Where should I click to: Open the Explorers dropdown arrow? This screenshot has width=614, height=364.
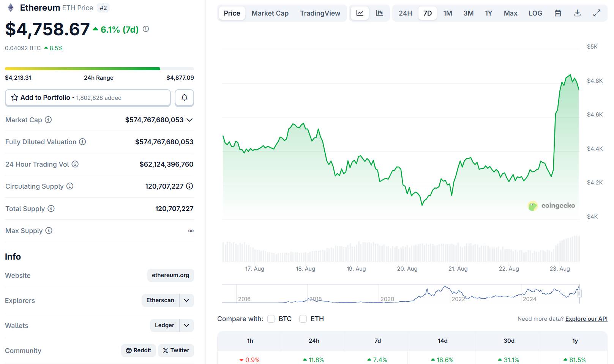pos(186,300)
